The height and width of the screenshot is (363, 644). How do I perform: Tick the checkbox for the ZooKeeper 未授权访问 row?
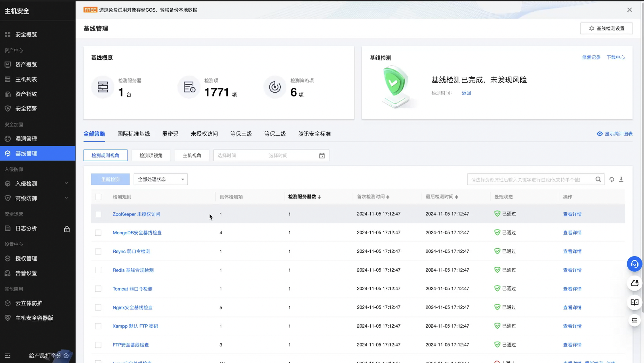tap(98, 214)
